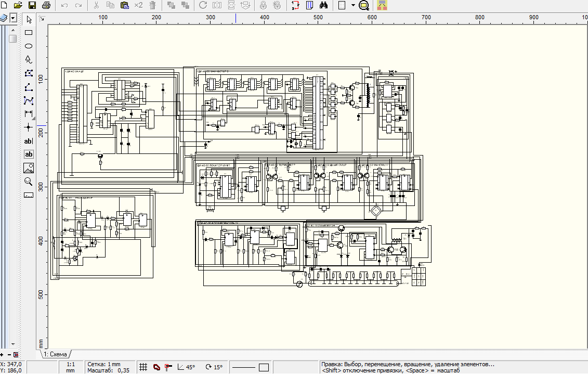
Task: Select the ellipse drawing tool
Action: click(29, 46)
